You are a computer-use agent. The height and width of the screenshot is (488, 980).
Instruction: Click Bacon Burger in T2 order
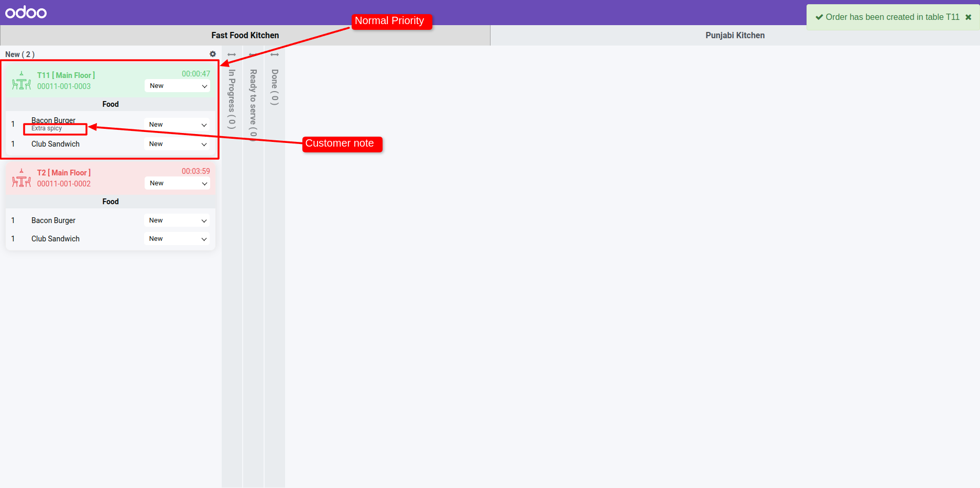click(53, 220)
